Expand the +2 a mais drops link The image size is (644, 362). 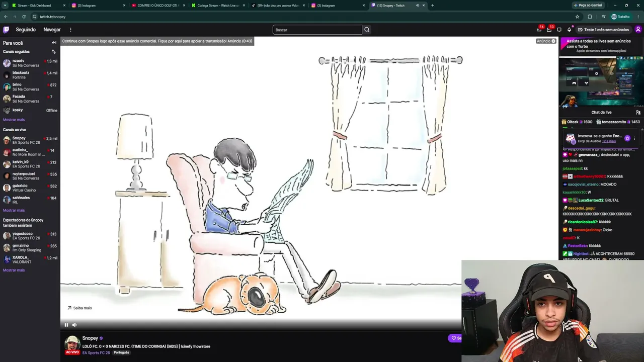[609, 141]
